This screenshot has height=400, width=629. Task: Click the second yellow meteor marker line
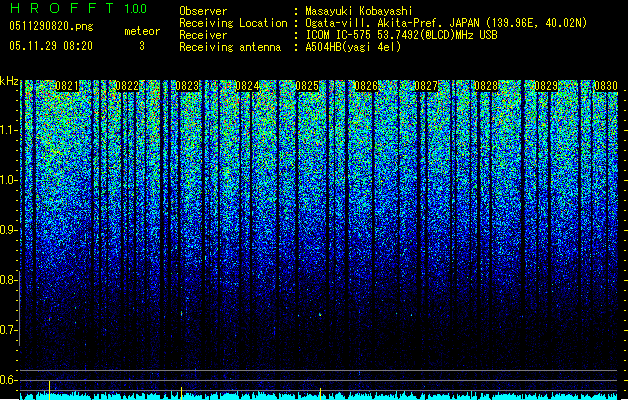tap(181, 393)
